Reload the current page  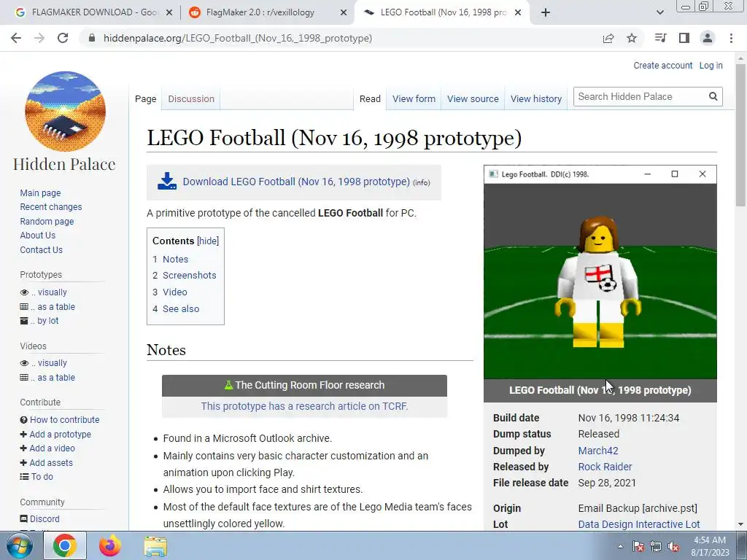click(x=63, y=38)
